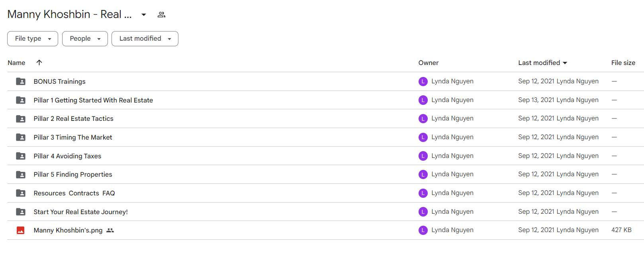Reverse sort direction with up arrow
Screen dimensions: 644x264
click(39, 62)
